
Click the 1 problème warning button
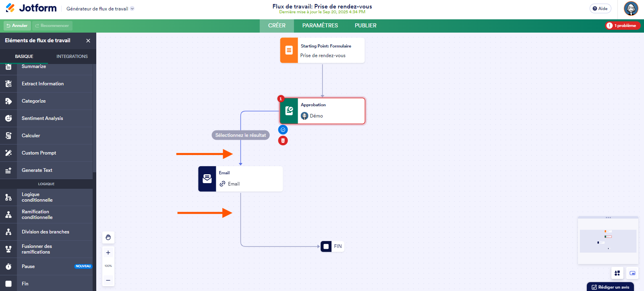click(622, 25)
